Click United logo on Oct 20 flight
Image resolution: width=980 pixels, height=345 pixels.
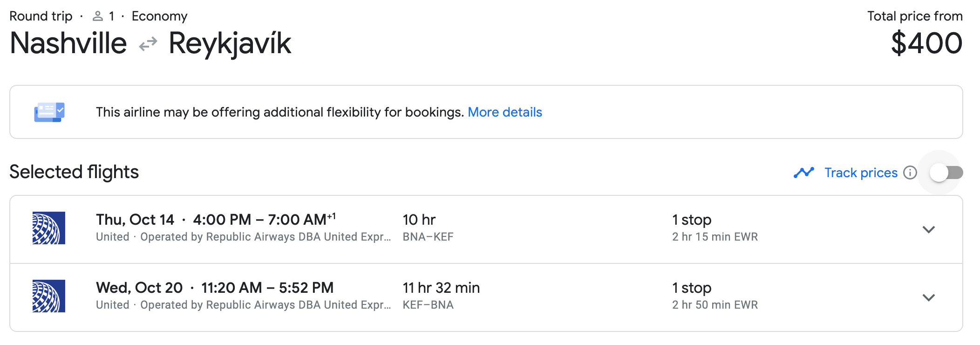point(49,296)
